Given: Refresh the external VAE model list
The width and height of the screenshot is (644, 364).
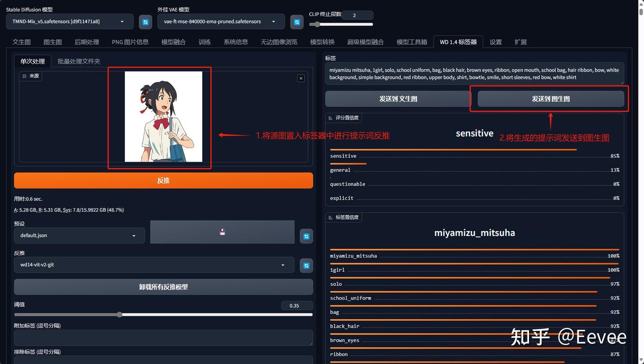Looking at the screenshot, I should point(297,21).
